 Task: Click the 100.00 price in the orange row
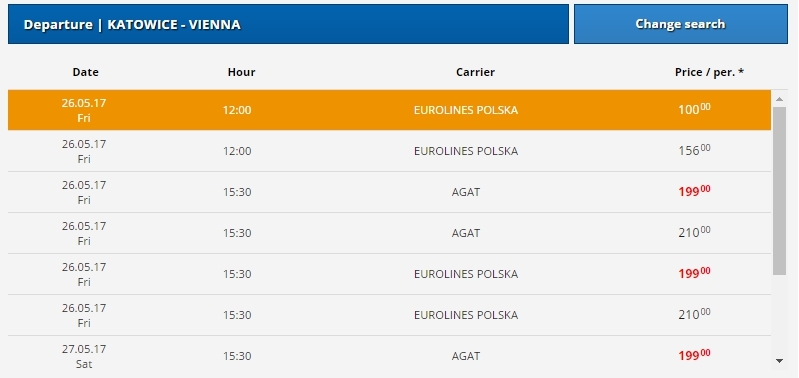click(x=694, y=109)
